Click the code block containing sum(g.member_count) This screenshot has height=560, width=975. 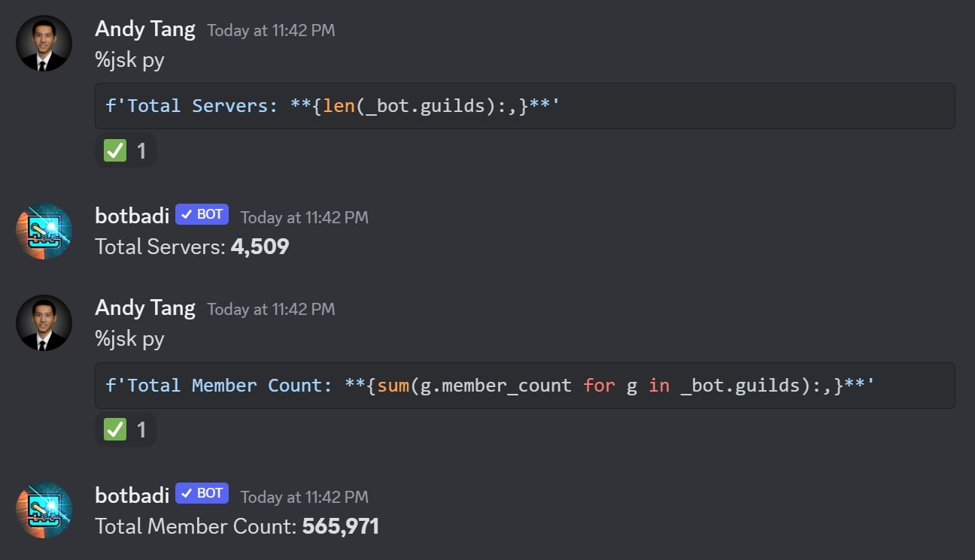point(524,386)
